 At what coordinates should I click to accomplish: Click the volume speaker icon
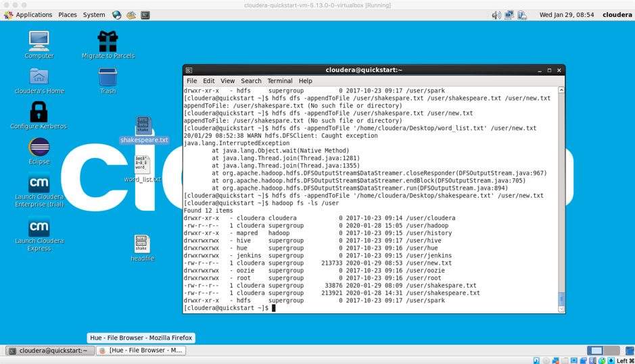[x=496, y=16]
